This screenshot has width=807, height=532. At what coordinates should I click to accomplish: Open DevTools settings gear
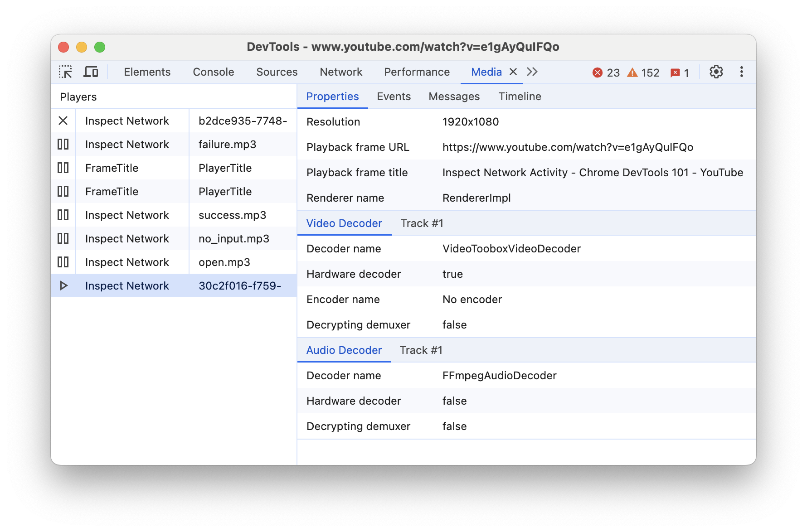click(x=716, y=72)
